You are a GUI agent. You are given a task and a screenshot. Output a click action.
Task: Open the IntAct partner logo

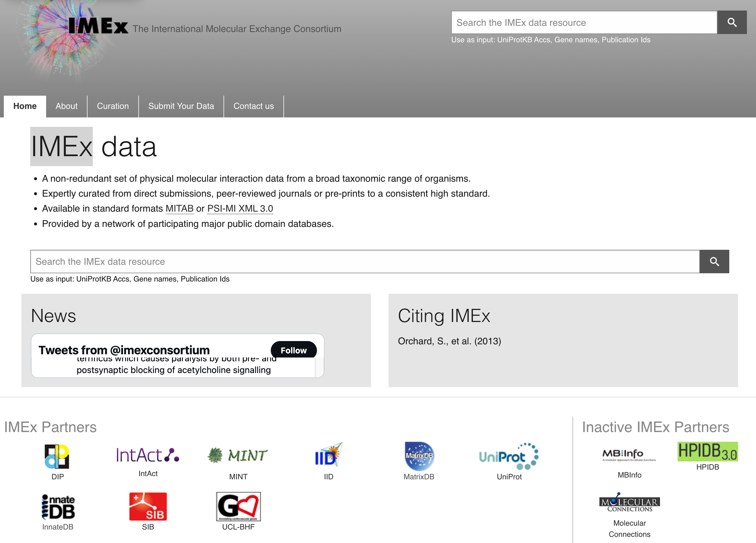148,455
